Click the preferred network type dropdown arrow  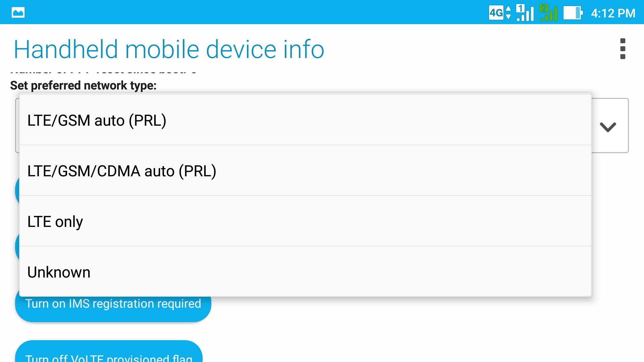pyautogui.click(x=608, y=127)
